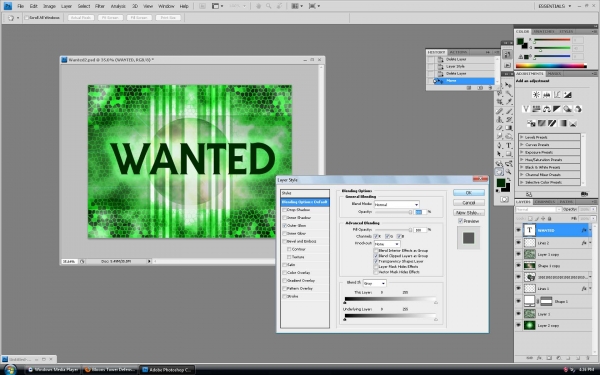Open the Image menu

49,6
